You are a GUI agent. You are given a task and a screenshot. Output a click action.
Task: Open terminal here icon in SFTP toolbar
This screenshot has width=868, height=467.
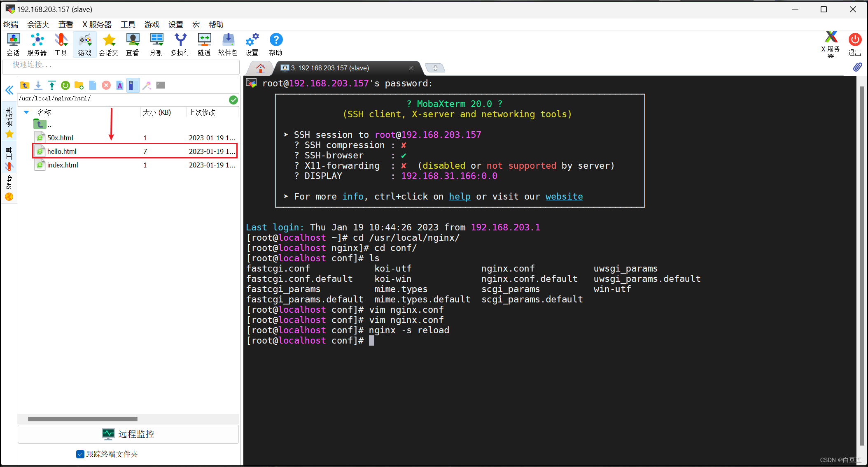tap(161, 85)
